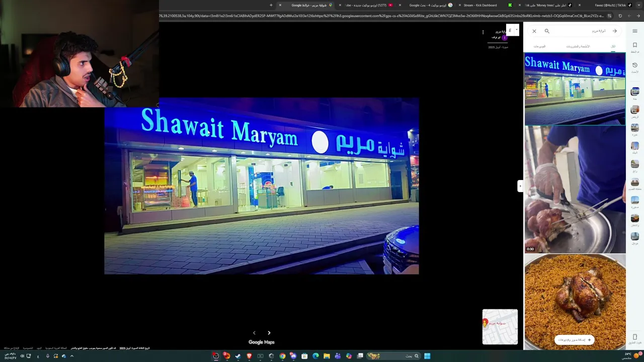Open the Mobile place icon at sidebar list end

pyautogui.click(x=635, y=237)
